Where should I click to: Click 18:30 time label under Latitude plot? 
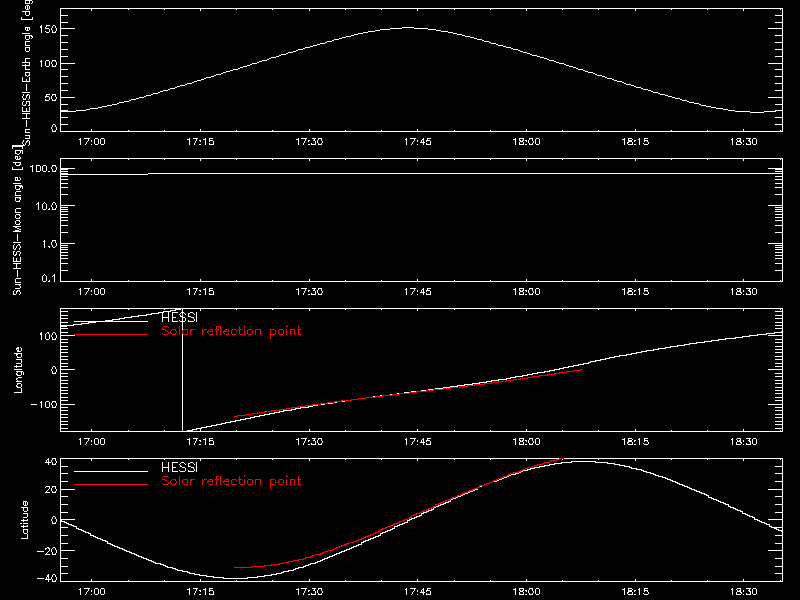point(743,591)
